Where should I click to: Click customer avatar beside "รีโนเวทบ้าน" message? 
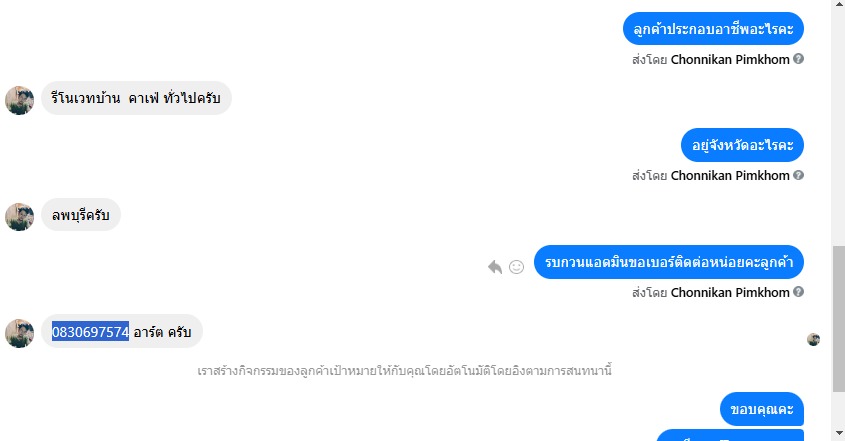pyautogui.click(x=19, y=100)
